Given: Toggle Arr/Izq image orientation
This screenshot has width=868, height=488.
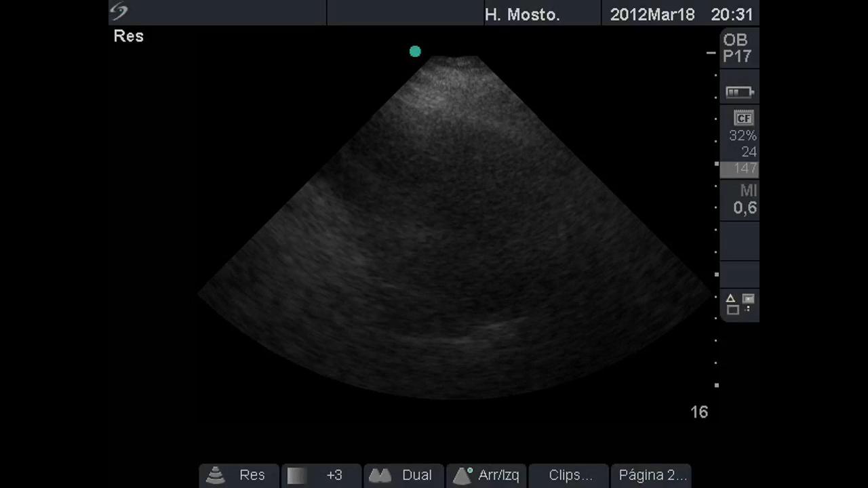Looking at the screenshot, I should click(498, 475).
